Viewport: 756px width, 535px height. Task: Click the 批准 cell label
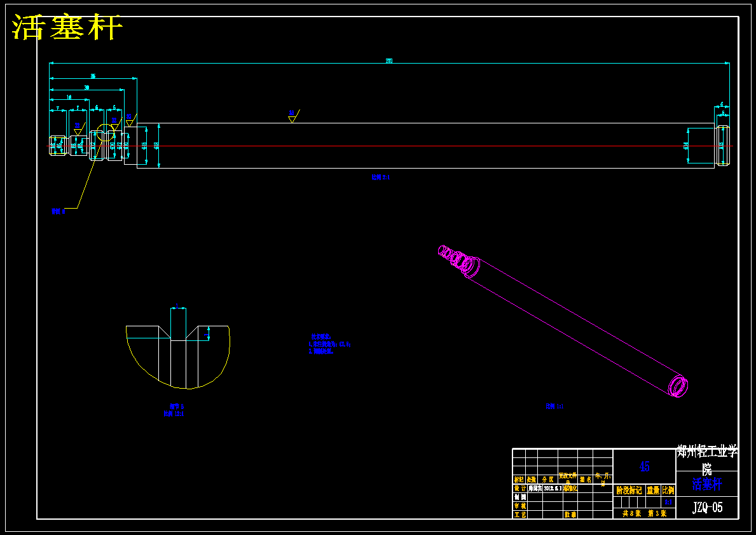point(570,515)
